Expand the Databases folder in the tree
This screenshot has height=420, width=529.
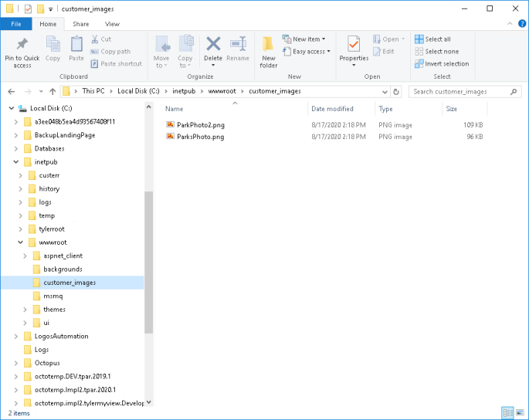(17, 148)
